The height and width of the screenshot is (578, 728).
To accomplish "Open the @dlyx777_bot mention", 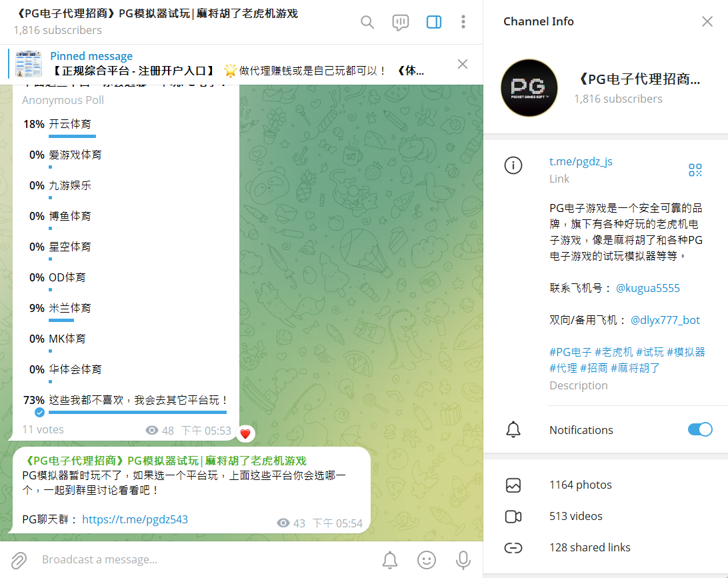I will pos(665,321).
